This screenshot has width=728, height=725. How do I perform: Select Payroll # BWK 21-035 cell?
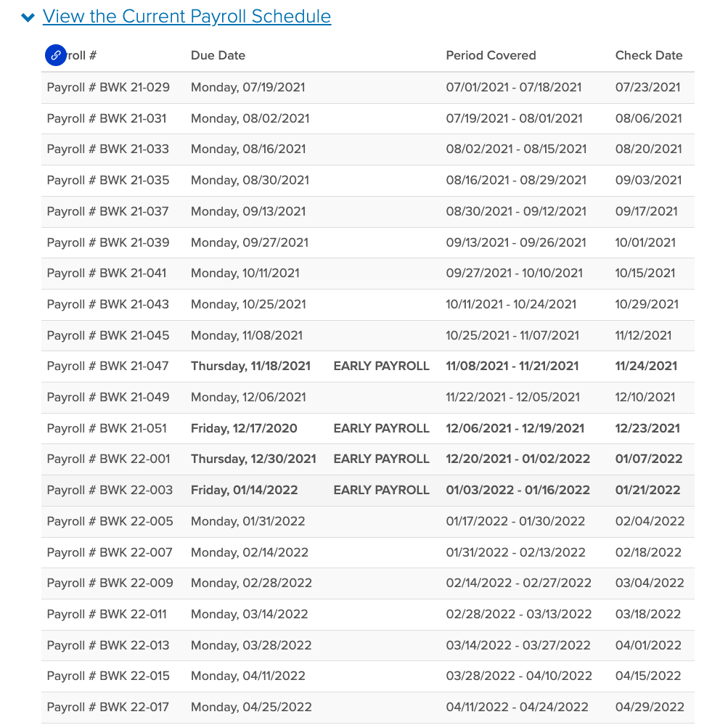coord(108,180)
